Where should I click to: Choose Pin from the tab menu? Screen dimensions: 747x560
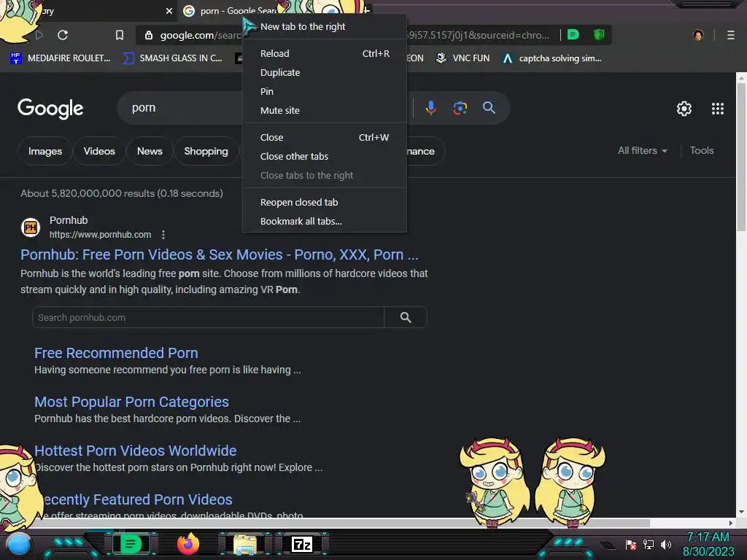325,91
